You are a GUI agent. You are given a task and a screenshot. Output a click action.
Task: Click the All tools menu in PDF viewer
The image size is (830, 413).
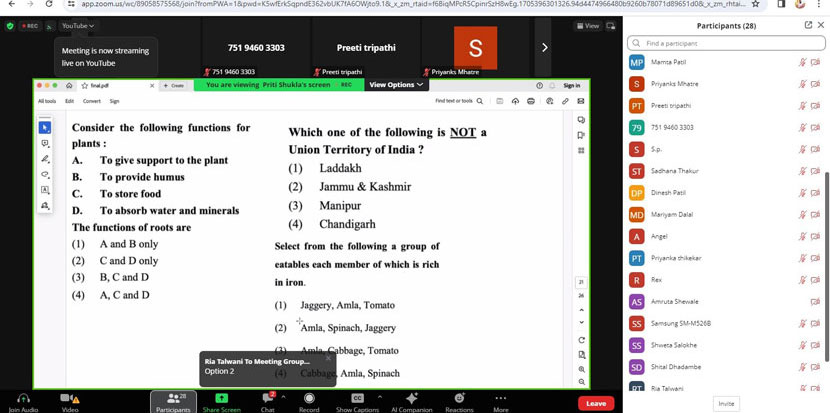(x=47, y=101)
